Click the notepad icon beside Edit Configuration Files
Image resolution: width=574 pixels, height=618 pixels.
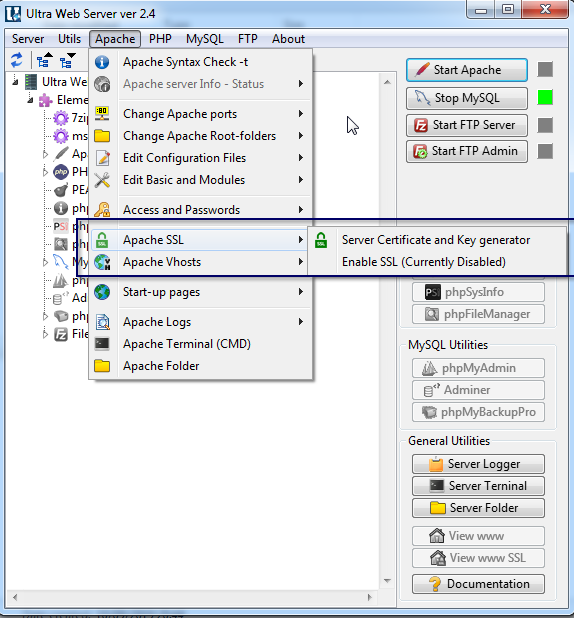coord(102,158)
